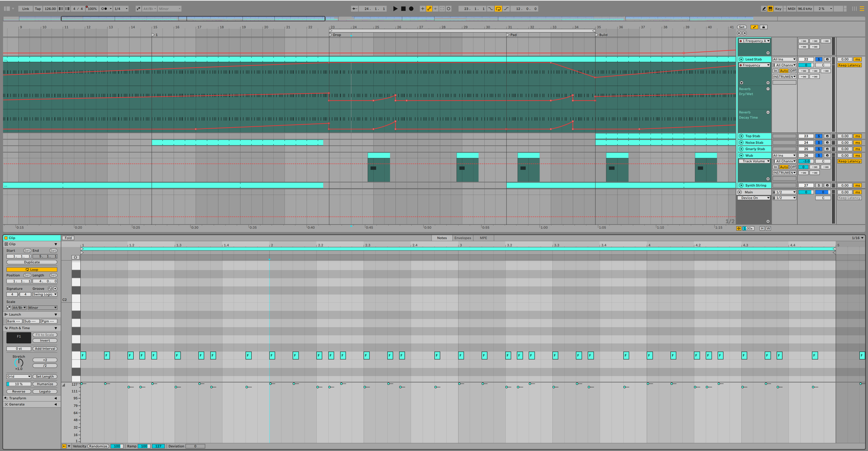868x451 pixels.
Task: Disable the clip Loop button
Action: [32, 269]
